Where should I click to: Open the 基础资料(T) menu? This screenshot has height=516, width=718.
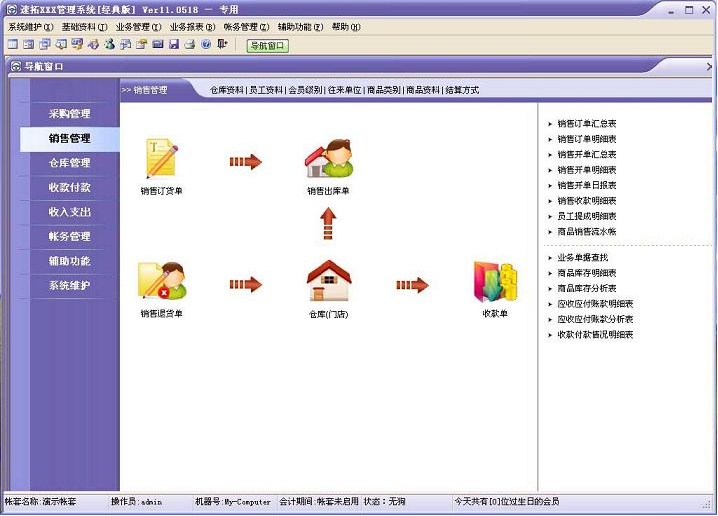point(85,27)
